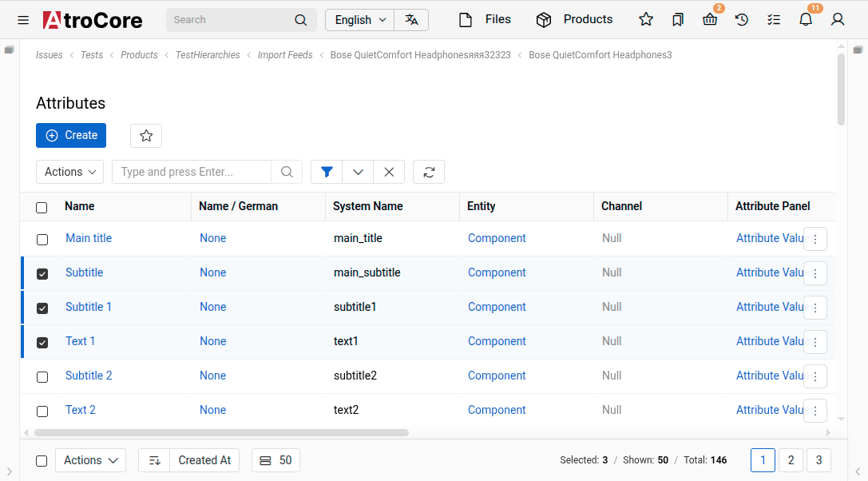Open Files from the top bar

click(x=485, y=19)
